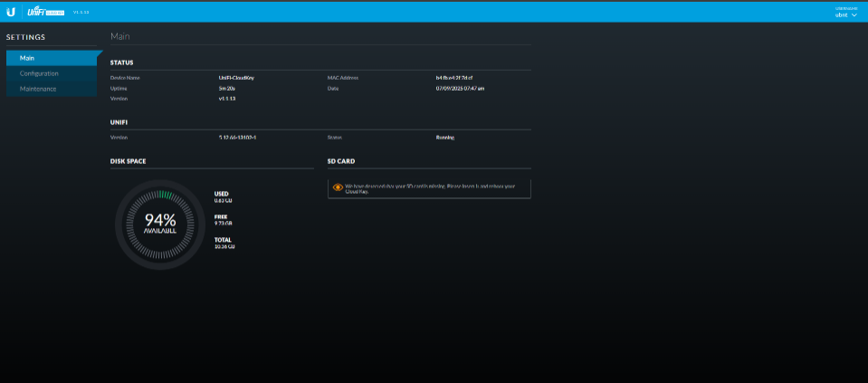868x383 pixels.
Task: Click the UniFi-CloudKey device name value
Action: [x=236, y=78]
